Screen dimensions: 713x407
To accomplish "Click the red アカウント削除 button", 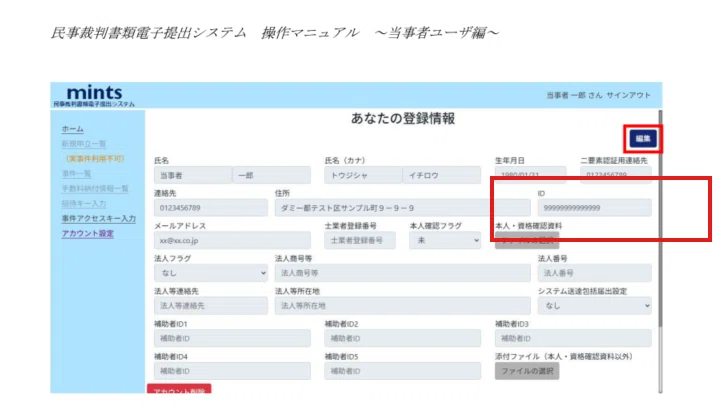I will [179, 389].
